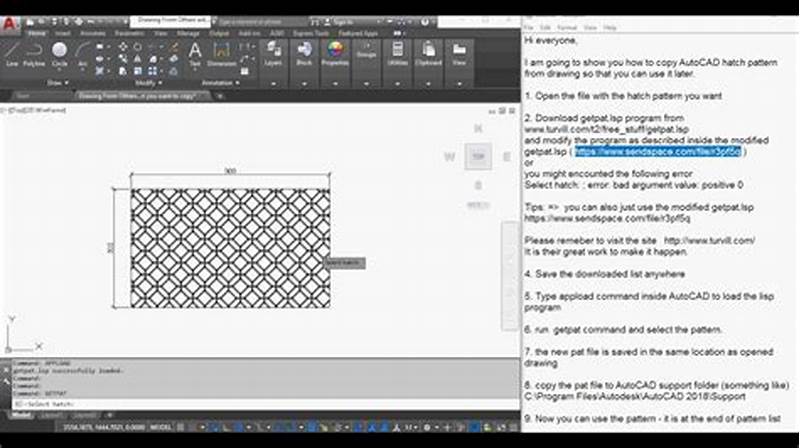Open the View panel button in the ribbon
This screenshot has width=800, height=448.
[x=459, y=55]
